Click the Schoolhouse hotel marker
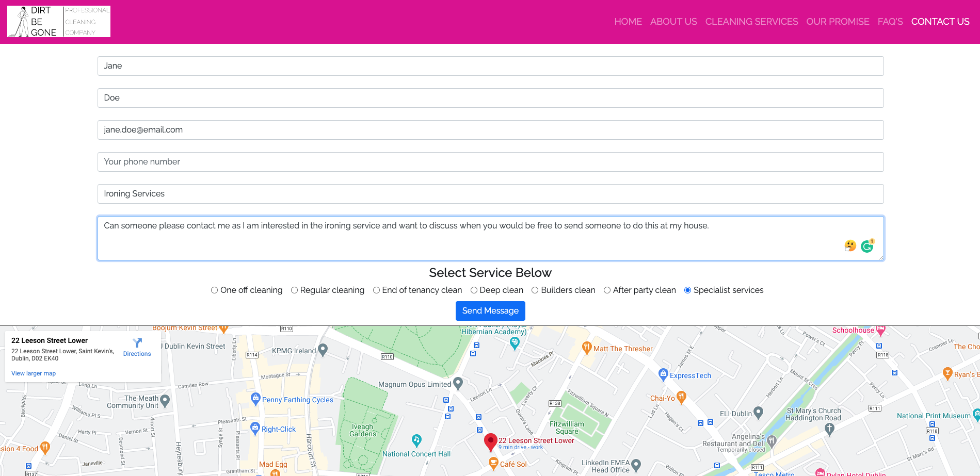 (880, 330)
